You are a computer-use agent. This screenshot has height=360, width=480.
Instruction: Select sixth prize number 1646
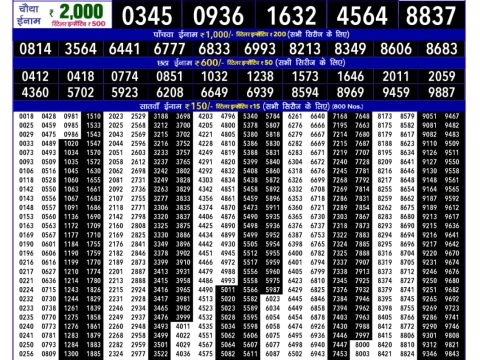[x=350, y=76]
